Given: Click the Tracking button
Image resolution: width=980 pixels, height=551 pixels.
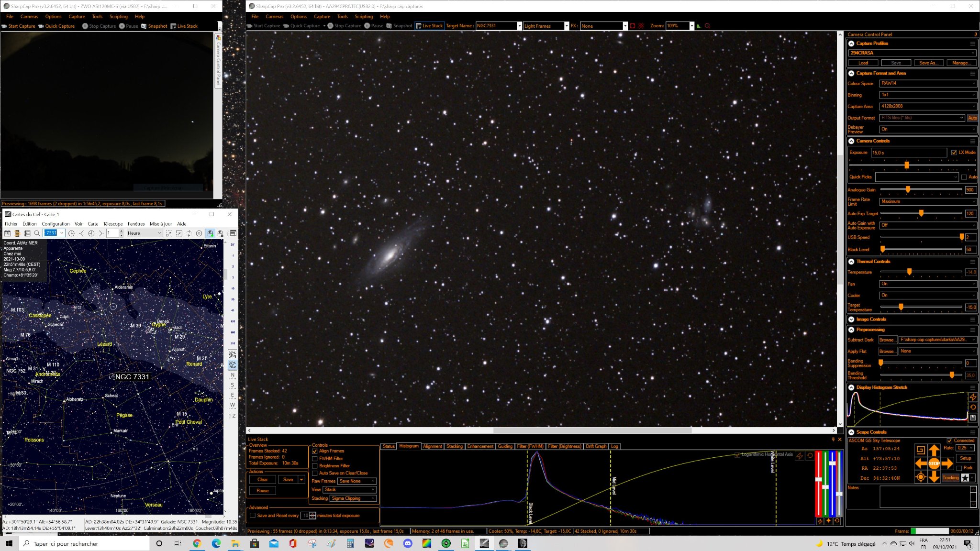Looking at the screenshot, I should [950, 478].
